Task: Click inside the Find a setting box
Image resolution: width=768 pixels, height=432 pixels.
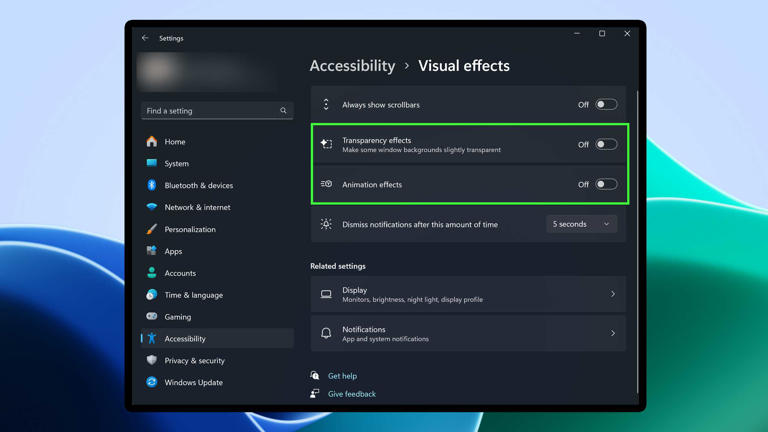Action: pyautogui.click(x=217, y=111)
